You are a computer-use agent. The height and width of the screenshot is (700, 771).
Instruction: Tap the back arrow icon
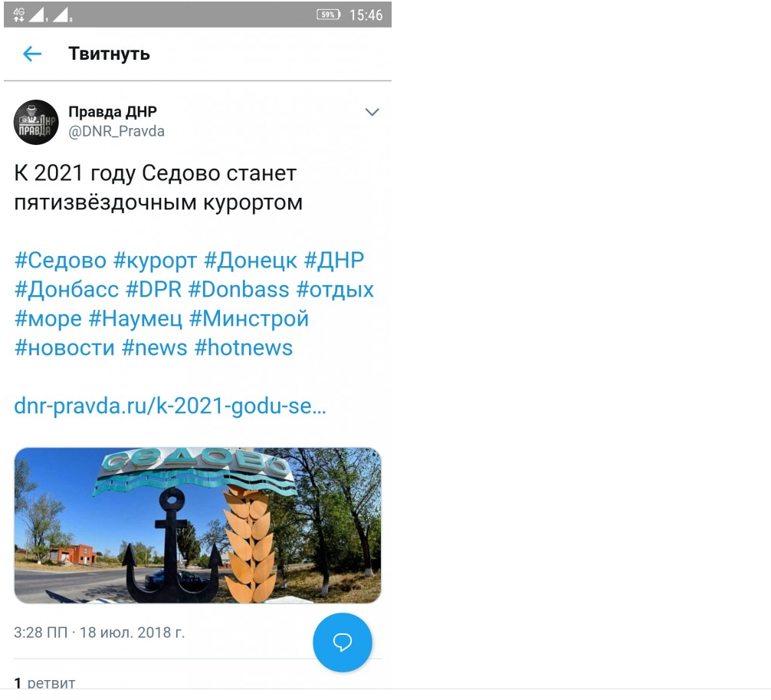tap(32, 54)
